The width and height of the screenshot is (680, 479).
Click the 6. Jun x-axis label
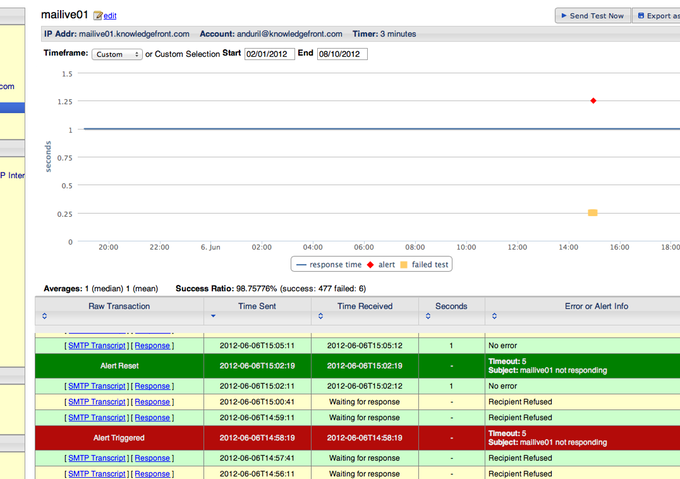point(210,247)
